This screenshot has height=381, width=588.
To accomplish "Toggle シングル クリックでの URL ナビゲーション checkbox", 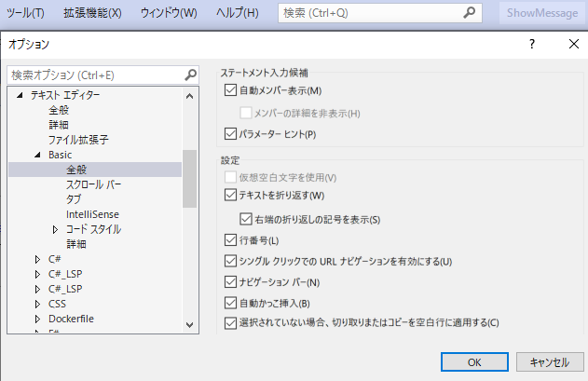I will click(230, 261).
